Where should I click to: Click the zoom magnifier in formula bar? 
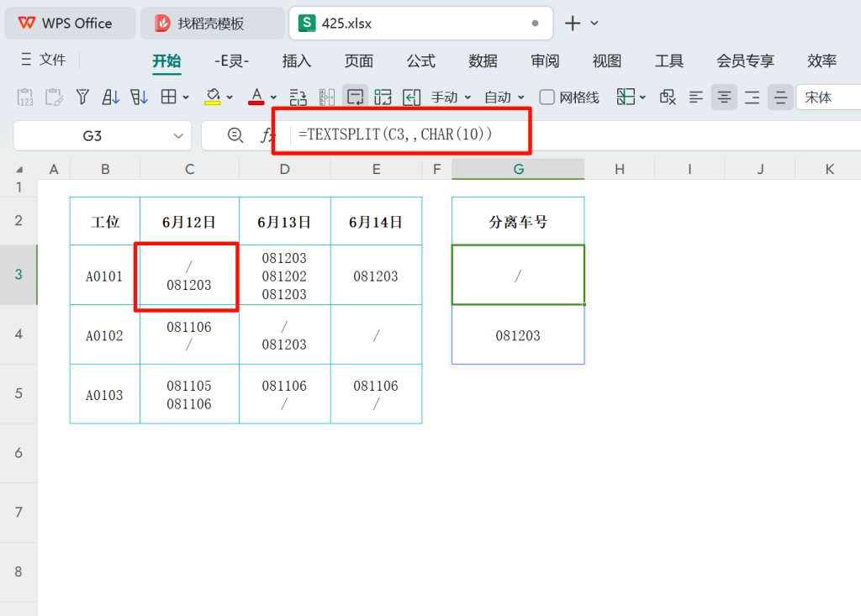point(235,135)
